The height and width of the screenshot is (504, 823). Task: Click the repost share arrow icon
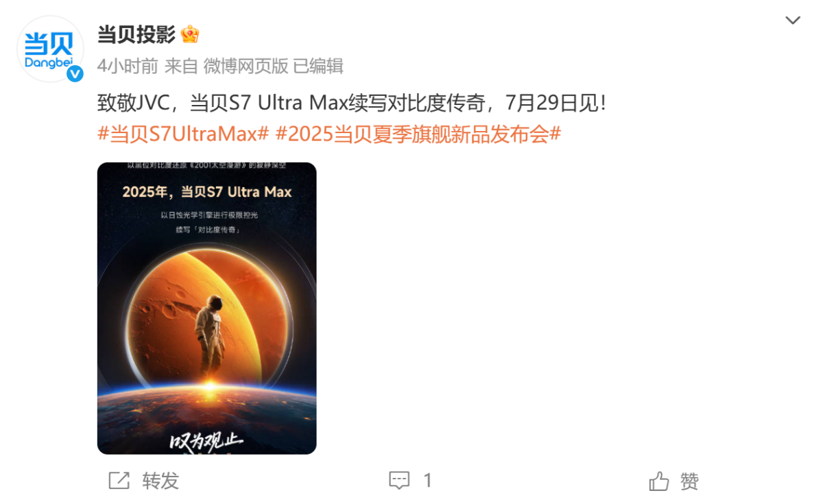[119, 481]
